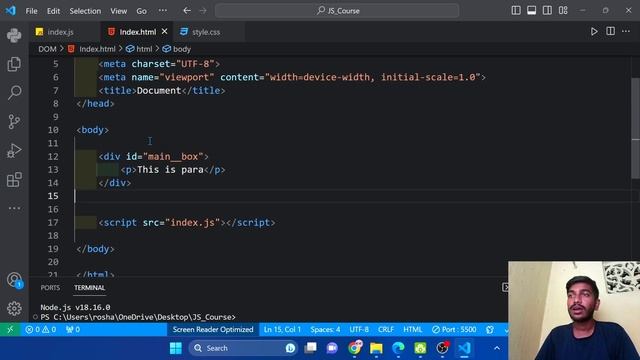Close the Index.html tab
Viewport: 640px width, 360px height.
(x=164, y=31)
